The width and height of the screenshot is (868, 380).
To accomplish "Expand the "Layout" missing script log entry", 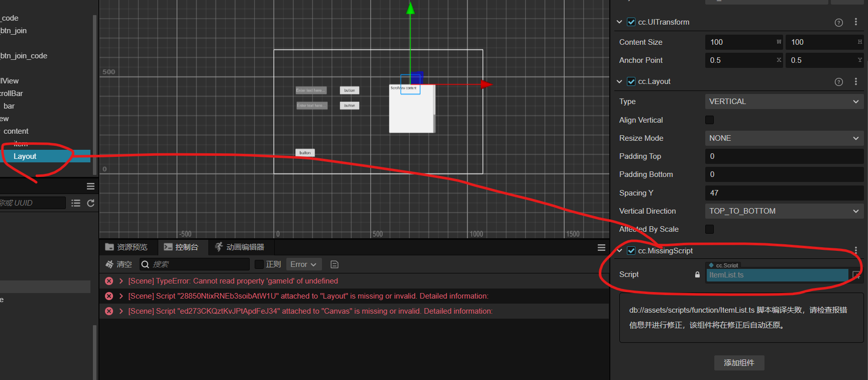I will click(x=121, y=296).
